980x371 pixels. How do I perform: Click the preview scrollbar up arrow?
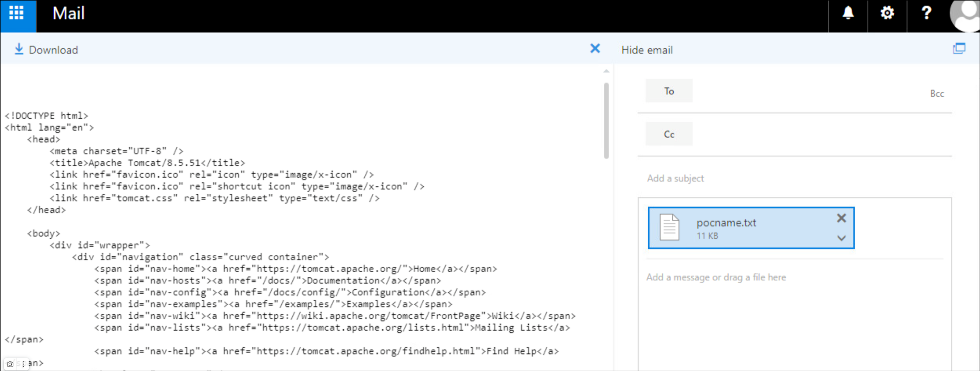tap(606, 71)
